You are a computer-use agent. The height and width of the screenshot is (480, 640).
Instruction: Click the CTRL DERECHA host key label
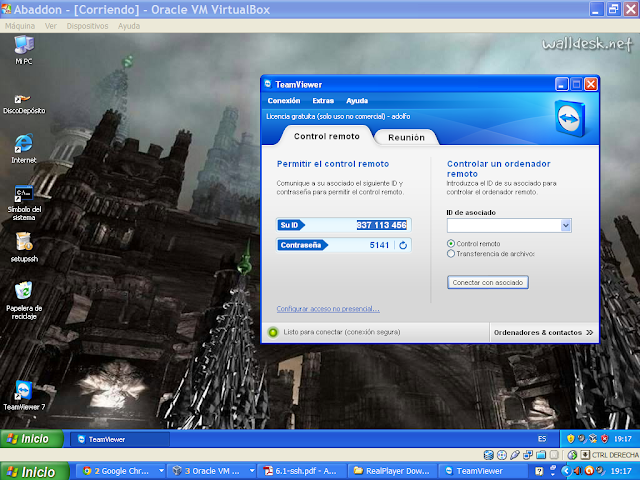(615, 455)
